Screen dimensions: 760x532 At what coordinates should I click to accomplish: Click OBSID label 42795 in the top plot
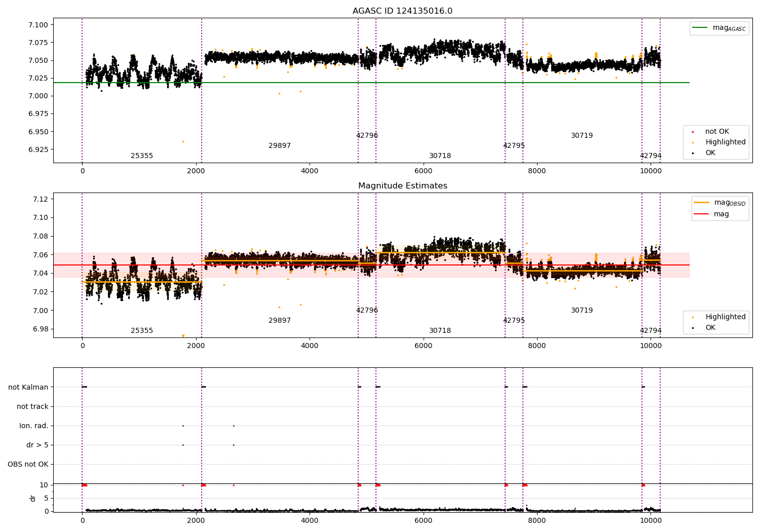(514, 146)
